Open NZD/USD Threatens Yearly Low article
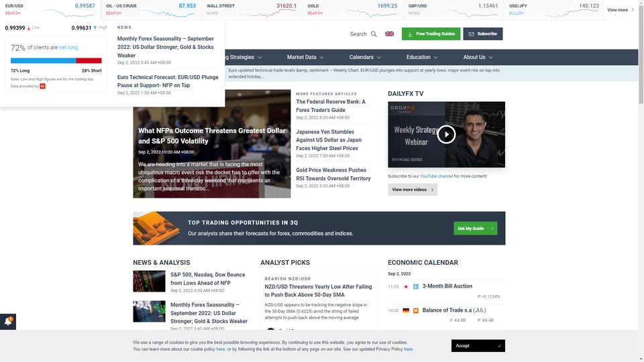Viewport: 644px width, 362px height. (318, 290)
